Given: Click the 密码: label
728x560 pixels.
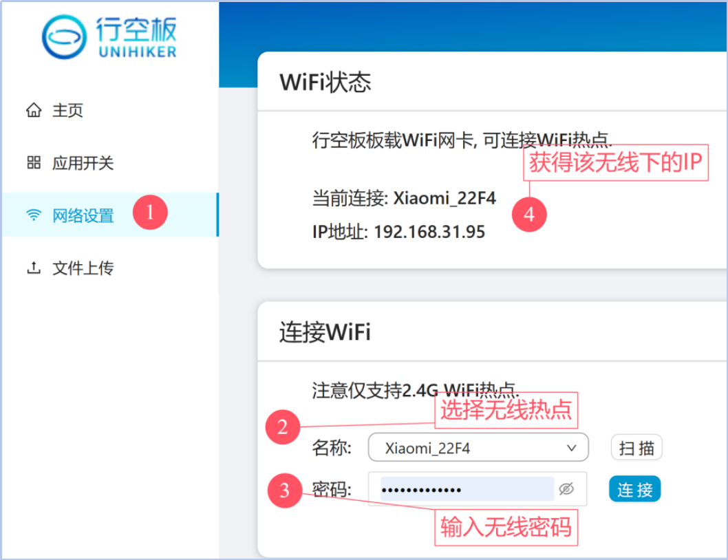Looking at the screenshot, I should [332, 489].
